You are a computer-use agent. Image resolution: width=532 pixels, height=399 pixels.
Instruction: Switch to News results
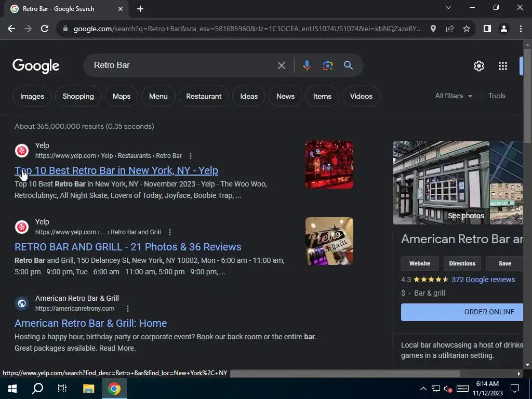pyautogui.click(x=285, y=96)
